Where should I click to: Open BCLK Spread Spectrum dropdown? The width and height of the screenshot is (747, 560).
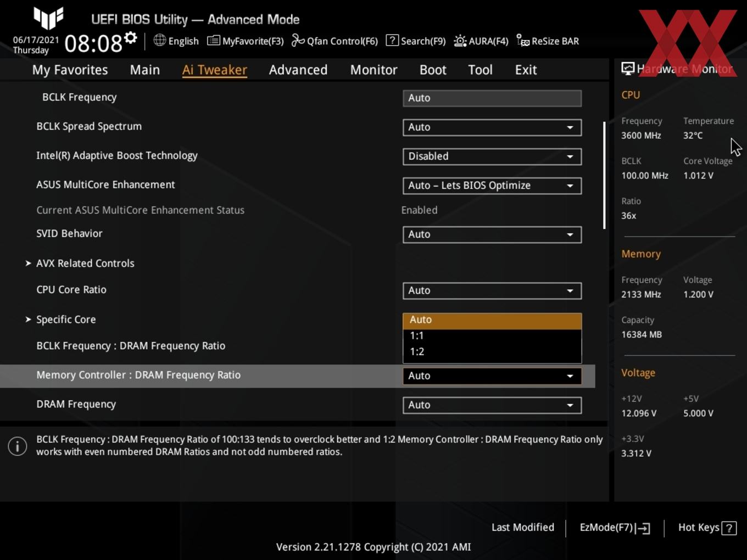point(492,127)
